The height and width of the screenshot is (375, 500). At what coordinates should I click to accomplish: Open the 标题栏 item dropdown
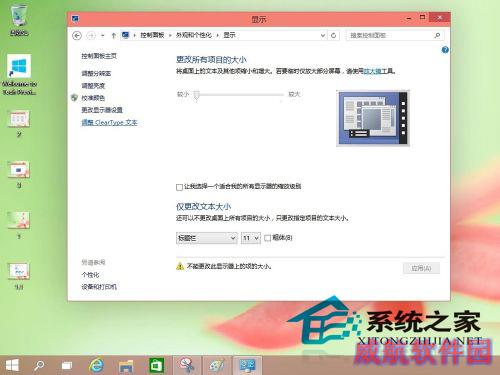(x=207, y=238)
